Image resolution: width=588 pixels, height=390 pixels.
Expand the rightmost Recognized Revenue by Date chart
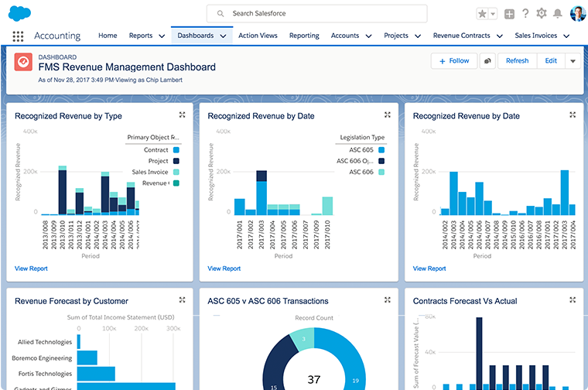pyautogui.click(x=573, y=115)
